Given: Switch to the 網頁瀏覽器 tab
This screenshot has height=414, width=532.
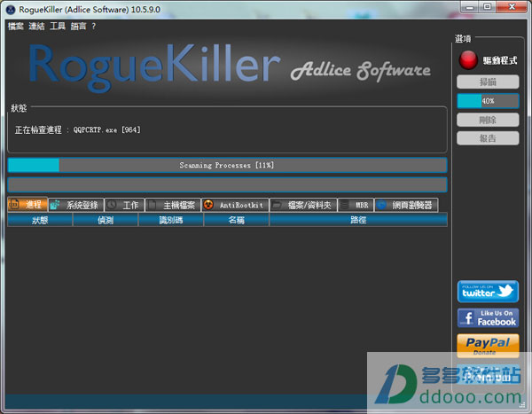Looking at the screenshot, I should pos(406,205).
